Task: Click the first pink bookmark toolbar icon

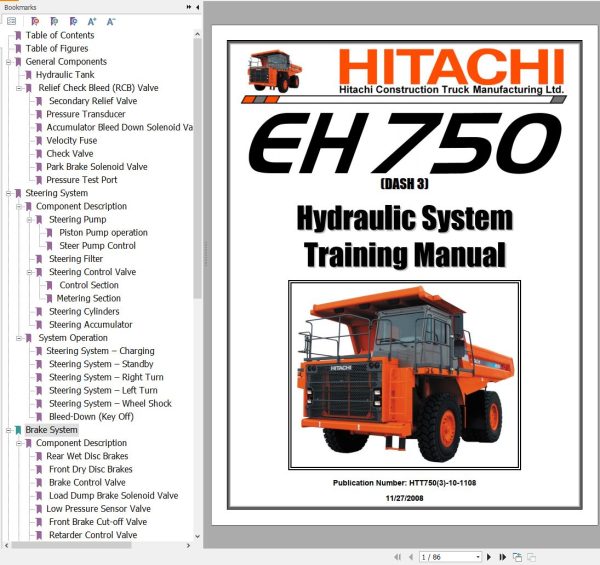Action: (x=35, y=21)
